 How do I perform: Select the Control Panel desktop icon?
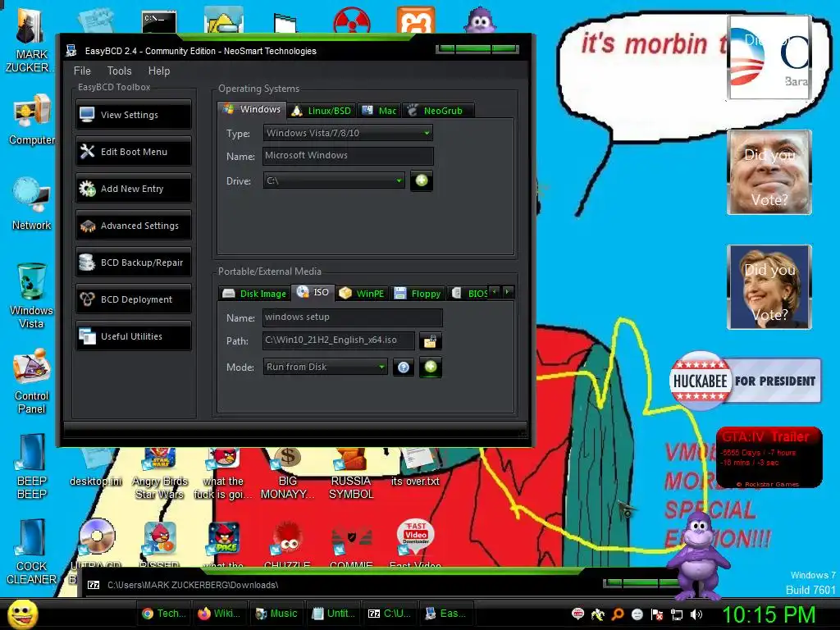point(32,381)
